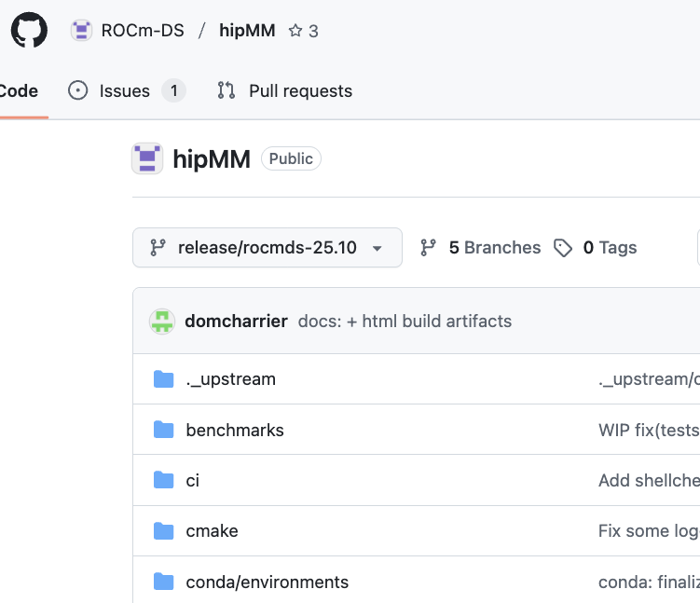Open the 'WIP fix(tests' commit message

(x=649, y=431)
